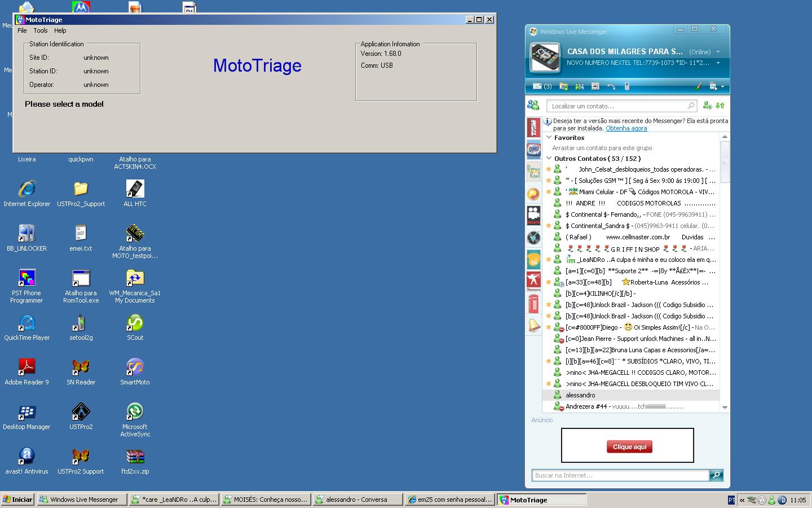The width and height of the screenshot is (812, 508).
Task: Click the orange arrow sidebar tab icon
Action: click(x=533, y=194)
